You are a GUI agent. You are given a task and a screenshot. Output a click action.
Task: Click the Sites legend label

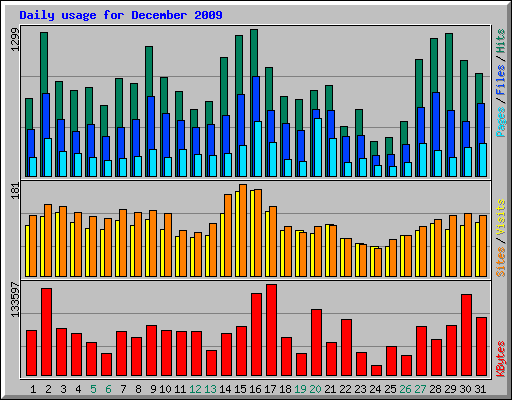(501, 262)
